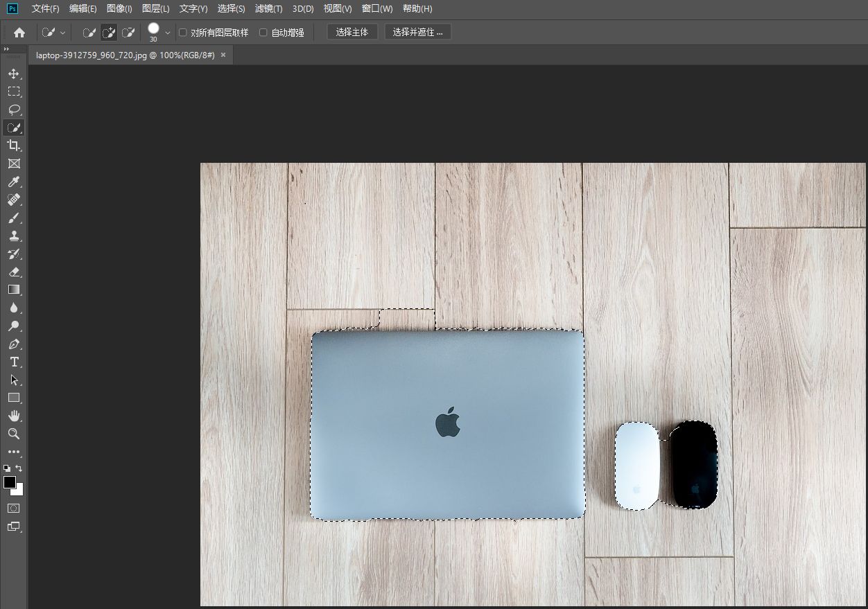868x609 pixels.
Task: Select the Brush tool
Action: point(14,218)
